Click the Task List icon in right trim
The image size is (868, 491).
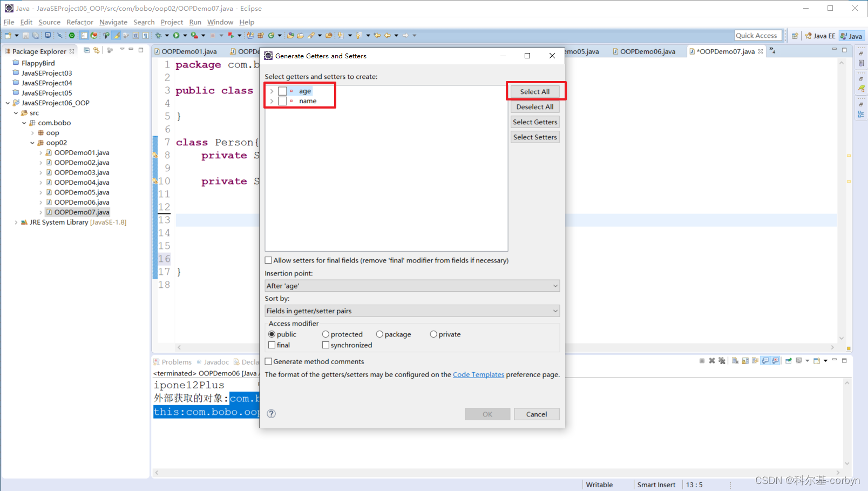pos(861,63)
